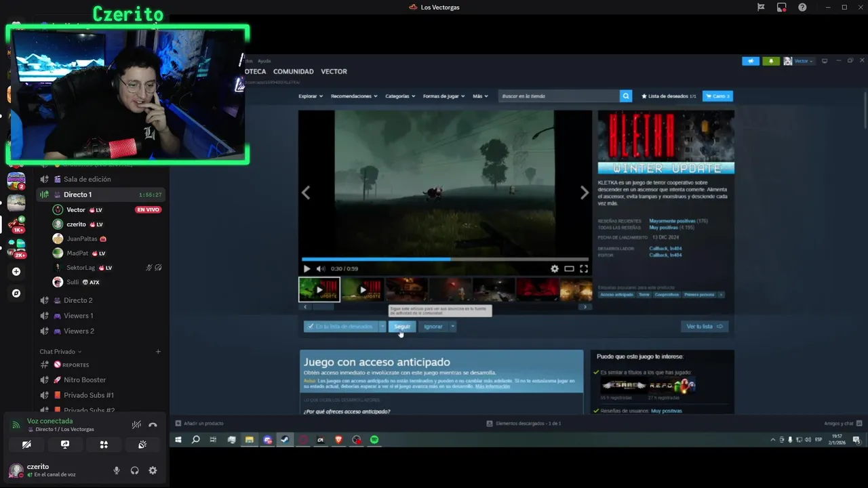
Task: Expand the 'Formas de jugar' menu
Action: [x=443, y=96]
